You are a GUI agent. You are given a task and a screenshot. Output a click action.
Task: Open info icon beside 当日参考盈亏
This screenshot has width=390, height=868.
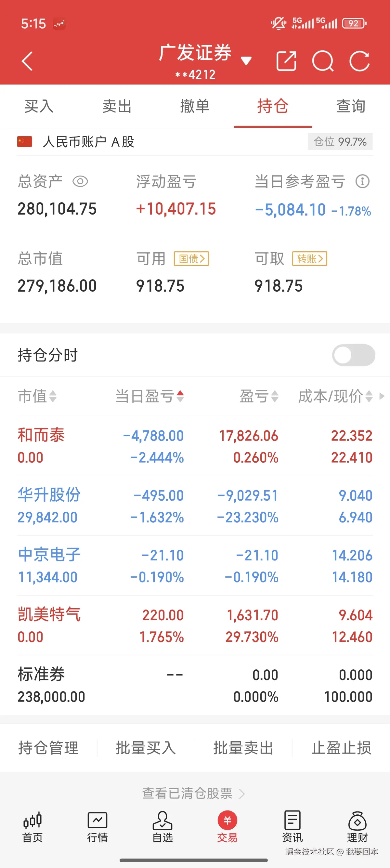[362, 182]
